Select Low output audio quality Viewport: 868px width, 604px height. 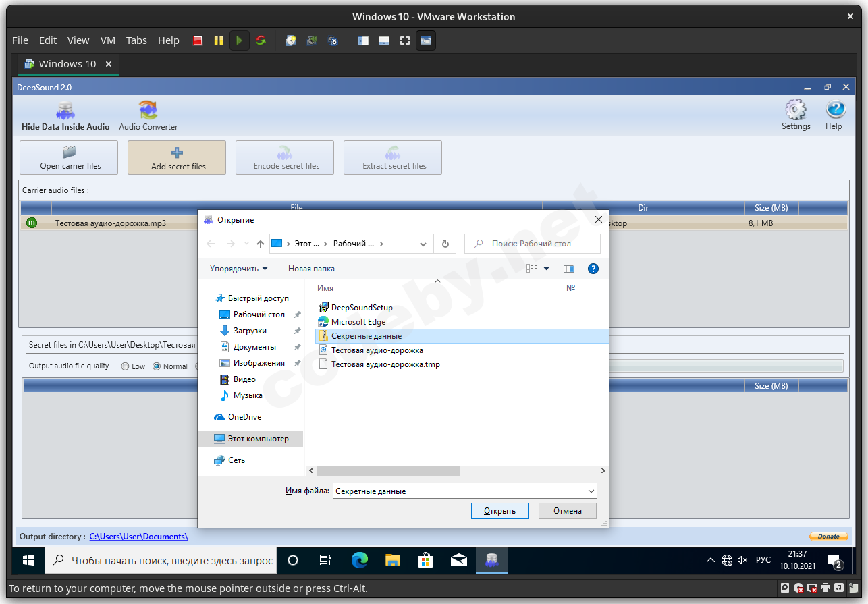coord(126,366)
